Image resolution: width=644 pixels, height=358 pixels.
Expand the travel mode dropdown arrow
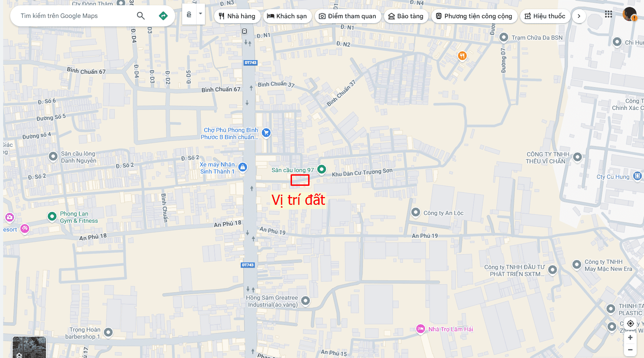(x=200, y=14)
